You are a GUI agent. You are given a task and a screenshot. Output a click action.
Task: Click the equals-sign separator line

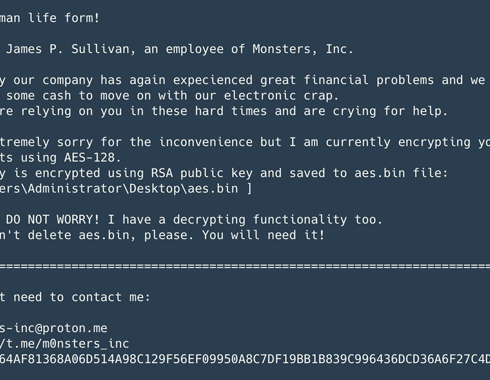(245, 266)
